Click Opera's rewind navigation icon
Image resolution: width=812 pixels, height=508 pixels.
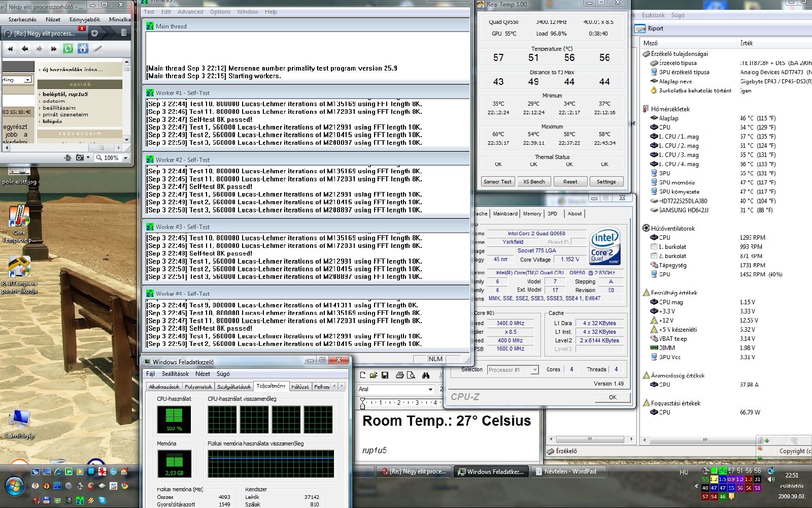coord(11,49)
